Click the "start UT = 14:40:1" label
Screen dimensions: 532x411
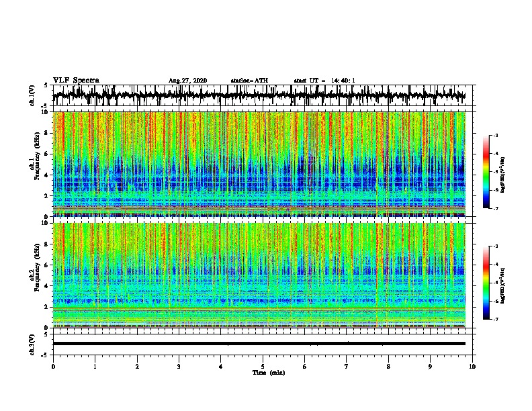click(x=324, y=81)
